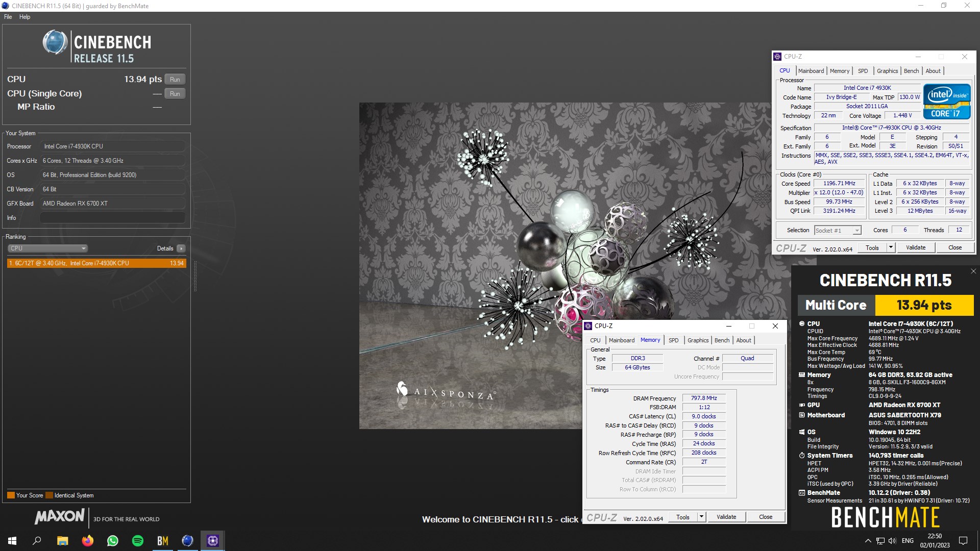
Task: Open the Ranking CPU dropdown
Action: [47, 248]
